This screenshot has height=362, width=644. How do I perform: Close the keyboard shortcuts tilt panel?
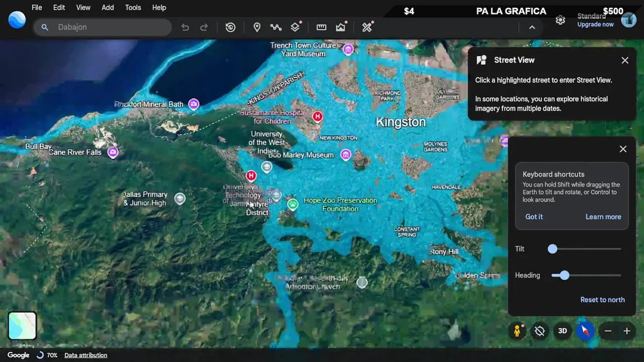[x=623, y=149]
